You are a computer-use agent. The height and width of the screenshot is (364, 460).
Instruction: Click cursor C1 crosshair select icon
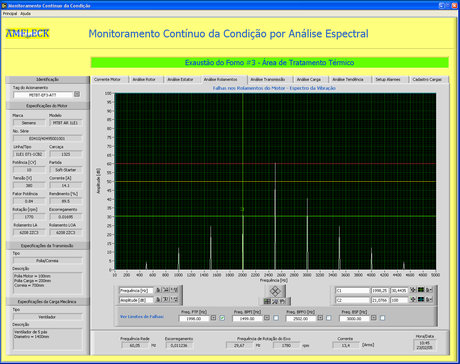[413, 290]
